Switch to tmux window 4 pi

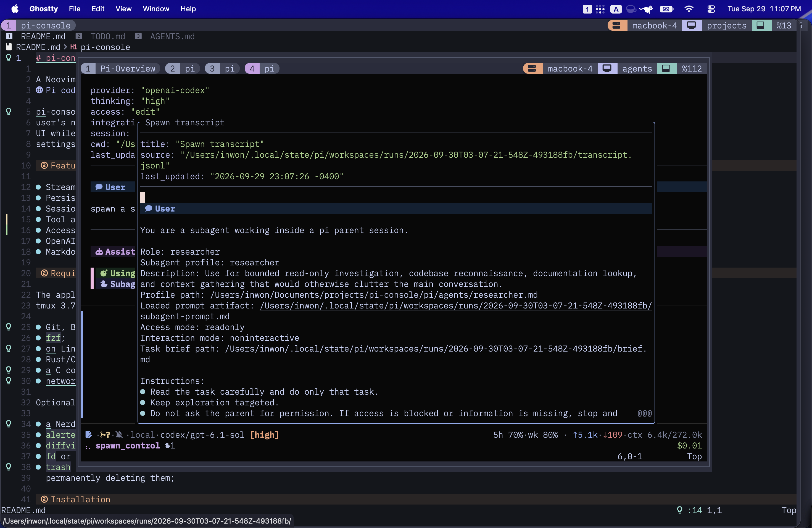[262, 68]
